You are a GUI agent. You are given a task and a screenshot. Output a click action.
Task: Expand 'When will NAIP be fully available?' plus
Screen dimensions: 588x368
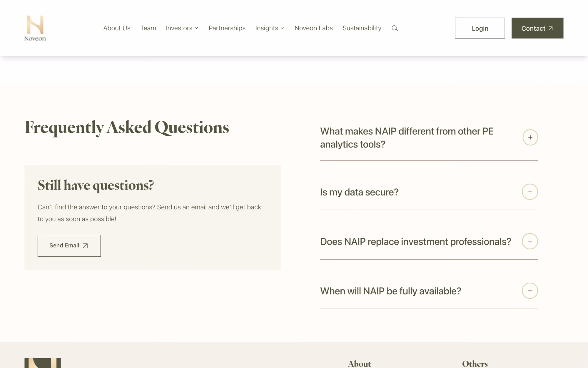530,291
